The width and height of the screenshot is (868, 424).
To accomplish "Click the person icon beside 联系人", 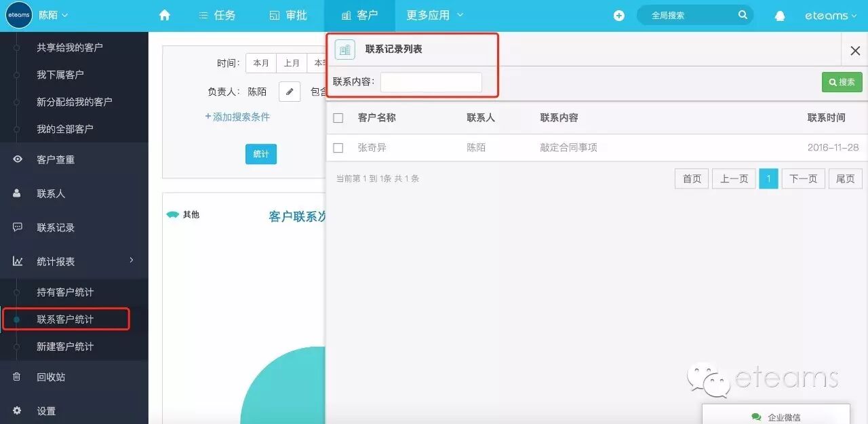I will (18, 193).
